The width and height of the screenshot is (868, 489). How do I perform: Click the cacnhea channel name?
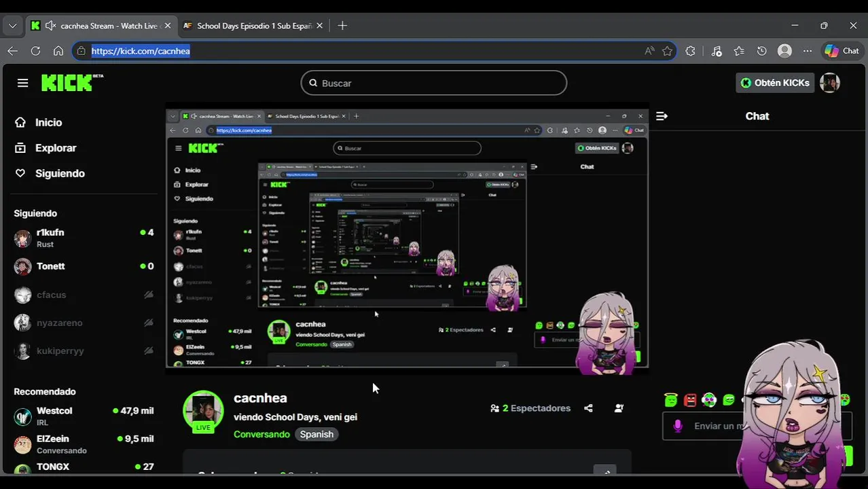(260, 398)
